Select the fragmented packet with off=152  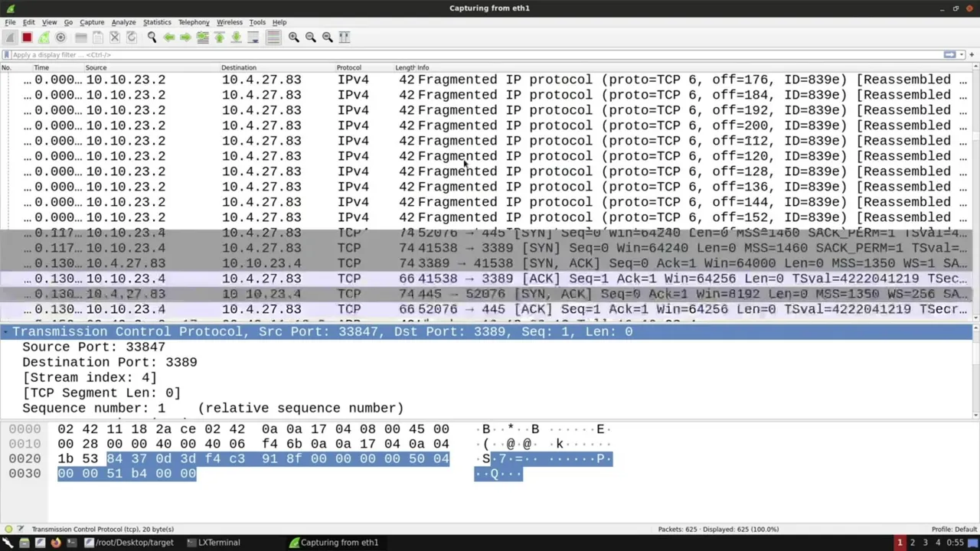(486, 217)
